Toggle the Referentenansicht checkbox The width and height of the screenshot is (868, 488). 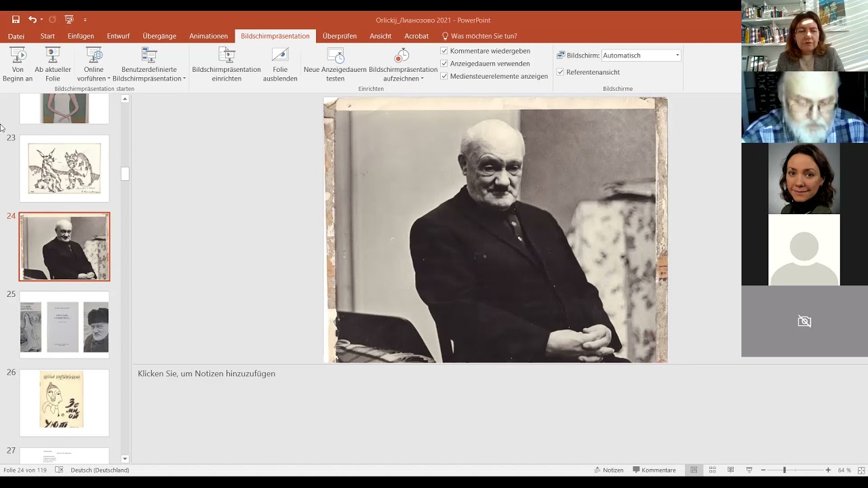[x=560, y=72]
